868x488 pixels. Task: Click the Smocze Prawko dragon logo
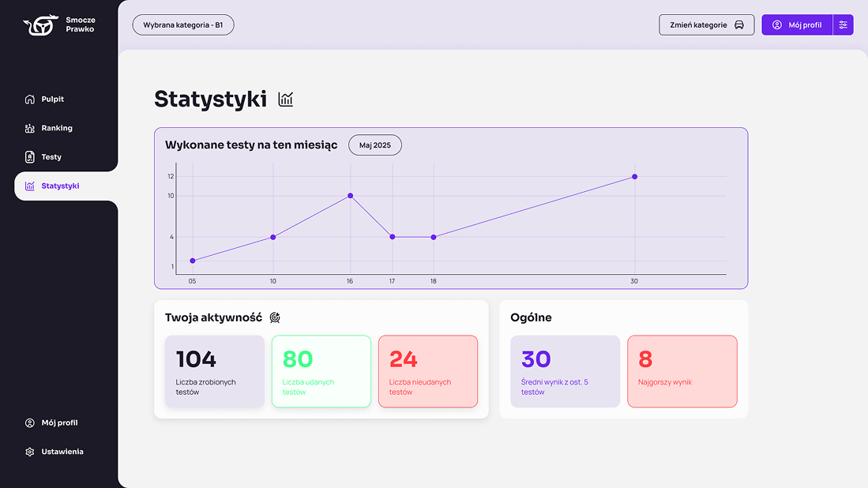tap(40, 25)
